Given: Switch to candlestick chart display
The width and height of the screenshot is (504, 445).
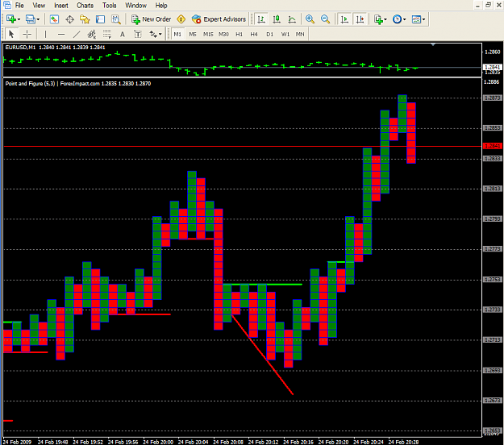Looking at the screenshot, I should pos(277,19).
